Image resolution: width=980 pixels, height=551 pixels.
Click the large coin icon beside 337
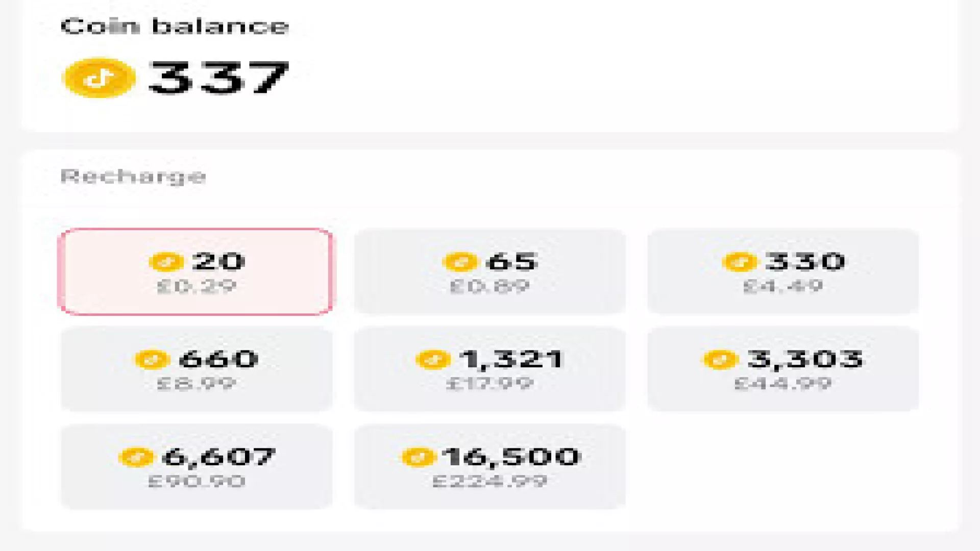[99, 78]
